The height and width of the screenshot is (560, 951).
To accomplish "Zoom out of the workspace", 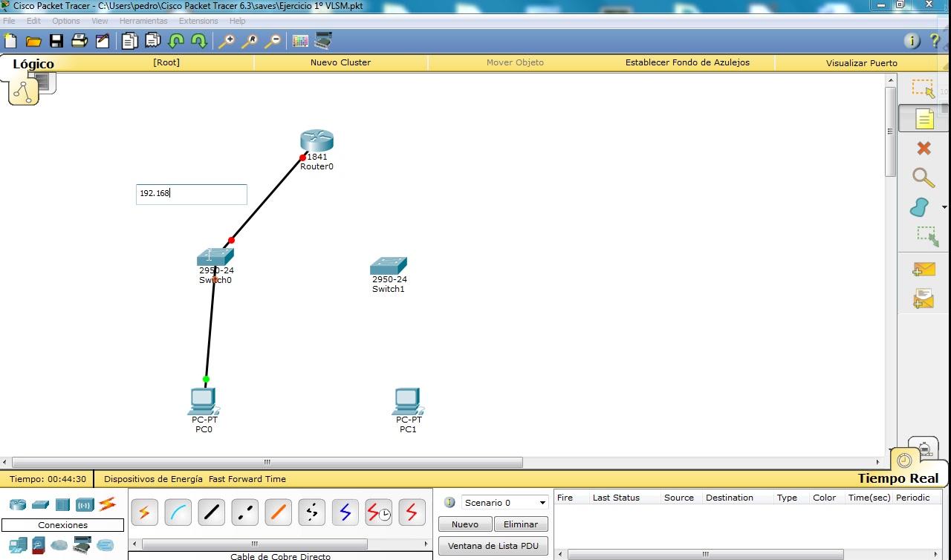I will click(x=273, y=41).
